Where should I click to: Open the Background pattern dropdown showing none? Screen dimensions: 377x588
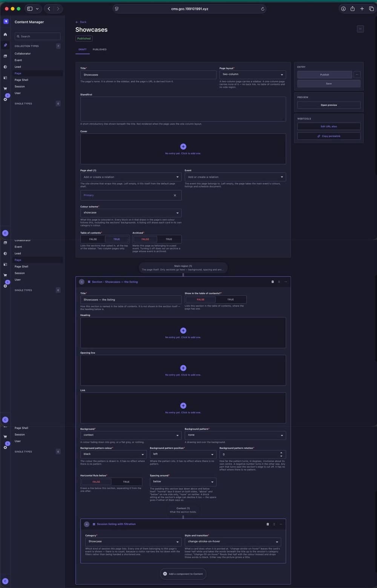pos(235,435)
